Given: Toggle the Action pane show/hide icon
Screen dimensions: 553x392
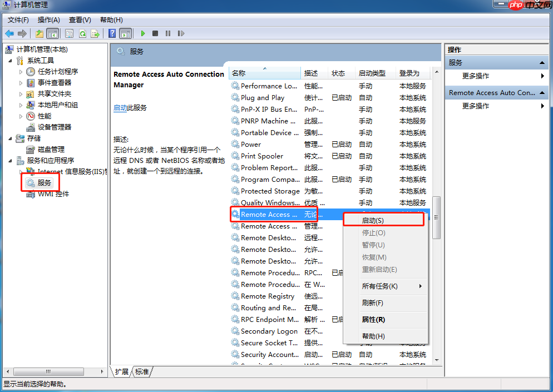Looking at the screenshot, I should 126,33.
